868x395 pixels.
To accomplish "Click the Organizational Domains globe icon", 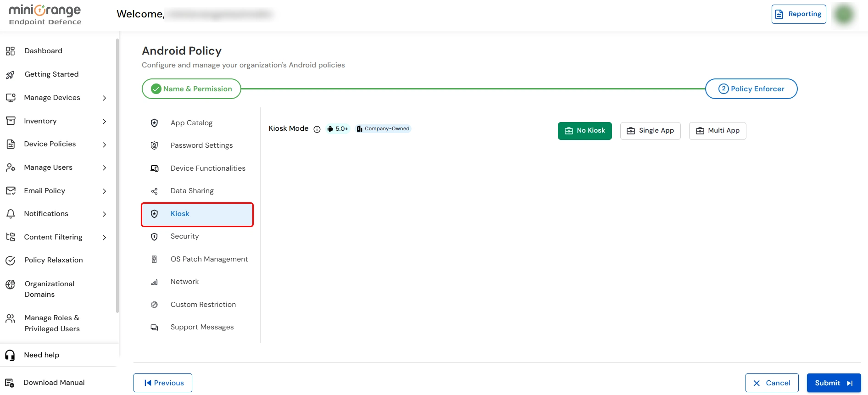I will pyautogui.click(x=11, y=284).
